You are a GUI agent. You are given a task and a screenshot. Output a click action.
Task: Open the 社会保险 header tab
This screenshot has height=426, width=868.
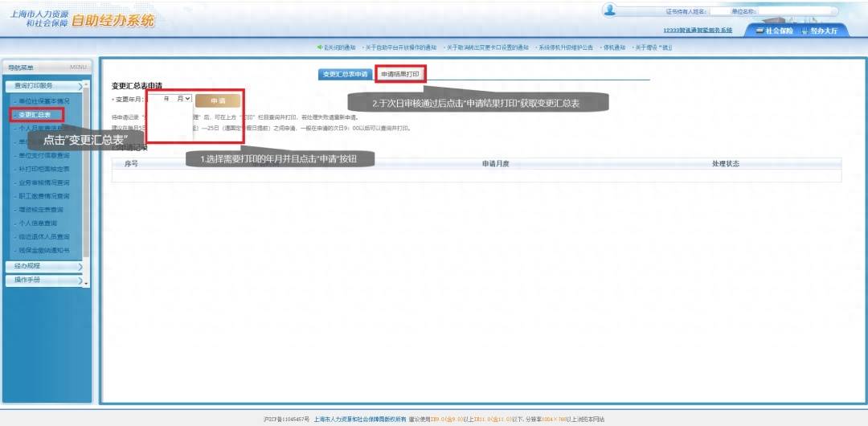tap(774, 31)
